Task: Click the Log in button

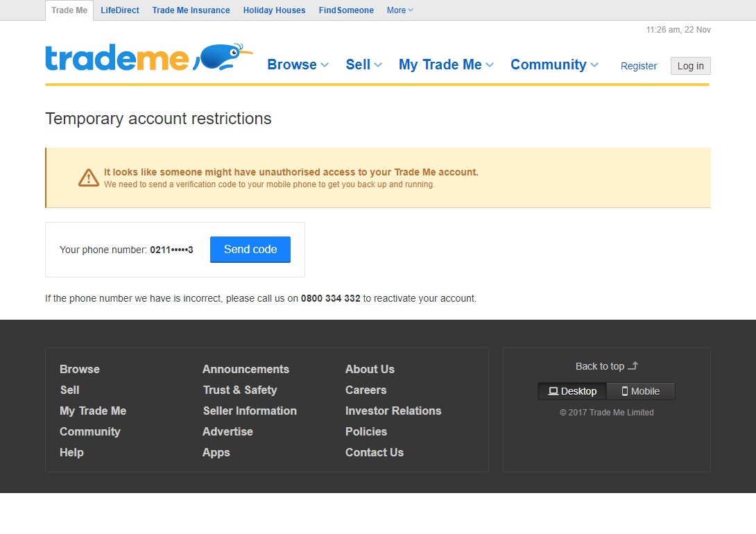Action: [690, 66]
